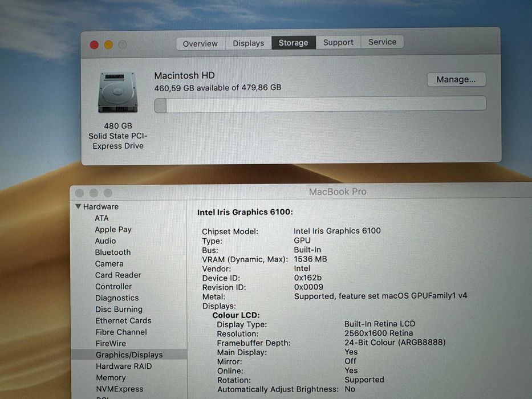Open Ethernet Cards entry
Image resolution: width=532 pixels, height=399 pixels.
click(124, 320)
